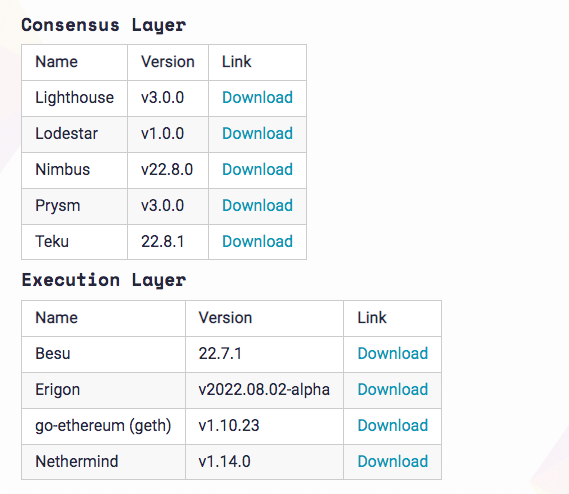Screen dimensions: 569x494
Task: Open the Prysm Download link
Action: tap(257, 205)
